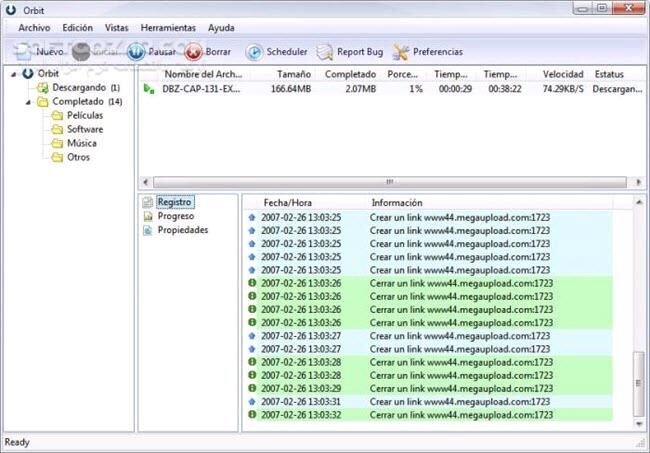Select the Registro tab label
This screenshot has height=453, width=650.
click(175, 202)
